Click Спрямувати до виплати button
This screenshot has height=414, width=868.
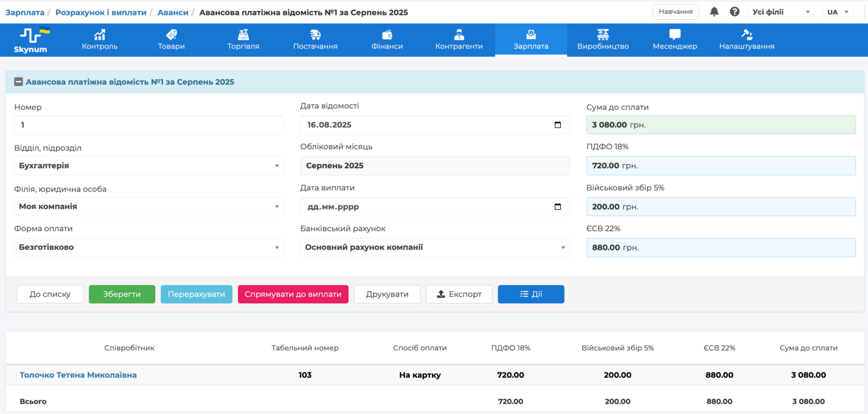click(293, 294)
